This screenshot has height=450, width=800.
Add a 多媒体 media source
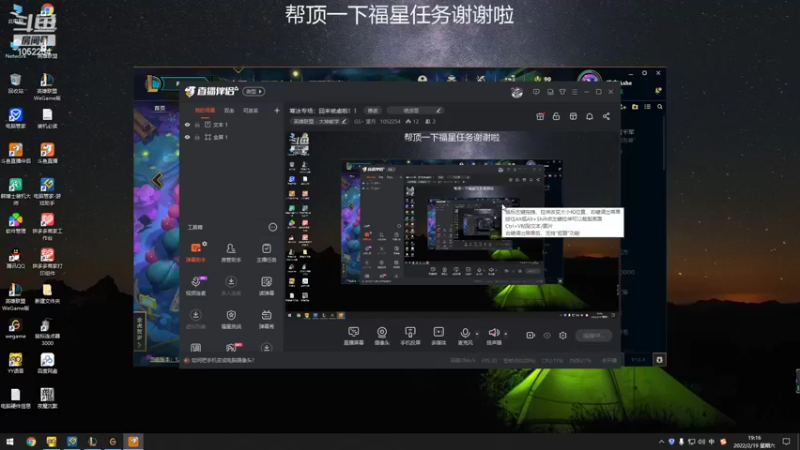[439, 336]
